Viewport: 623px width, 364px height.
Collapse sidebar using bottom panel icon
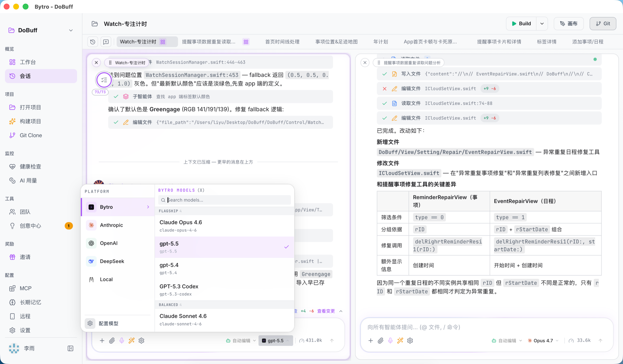(71, 348)
